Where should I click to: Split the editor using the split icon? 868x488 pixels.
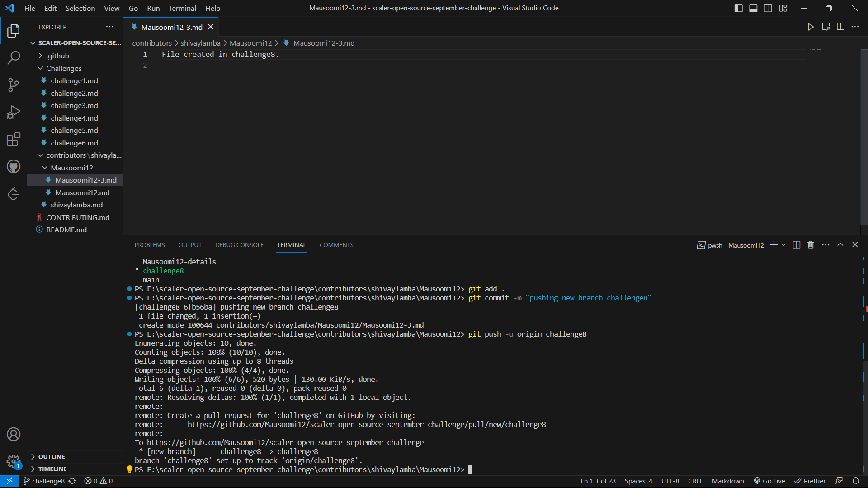(841, 27)
